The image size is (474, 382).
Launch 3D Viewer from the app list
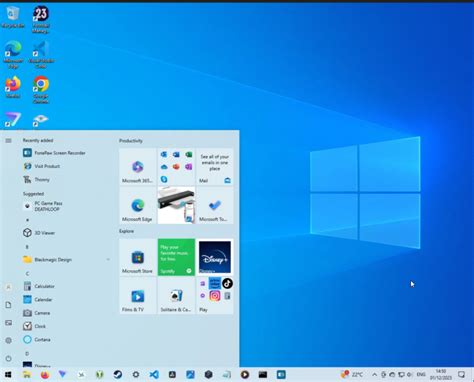click(39, 233)
